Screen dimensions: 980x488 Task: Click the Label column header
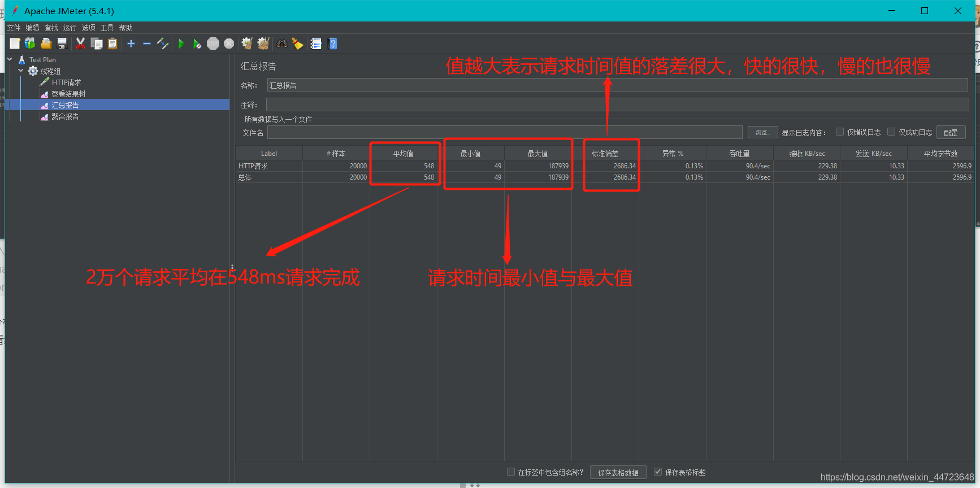click(269, 154)
